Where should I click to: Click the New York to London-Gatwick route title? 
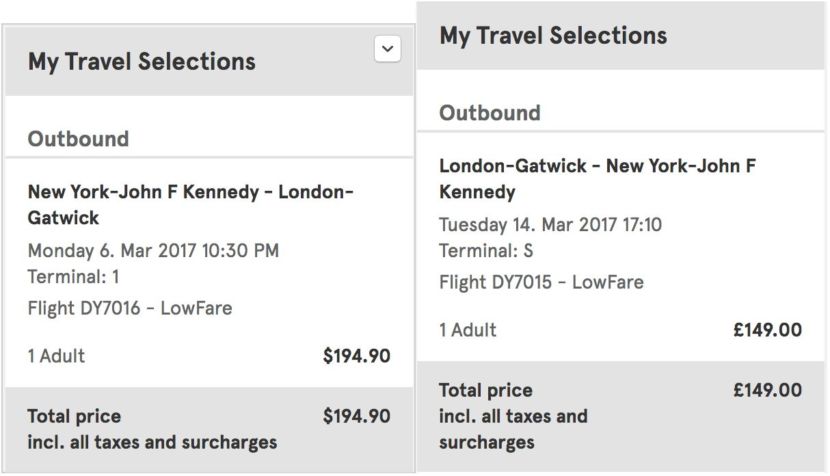pyautogui.click(x=190, y=204)
